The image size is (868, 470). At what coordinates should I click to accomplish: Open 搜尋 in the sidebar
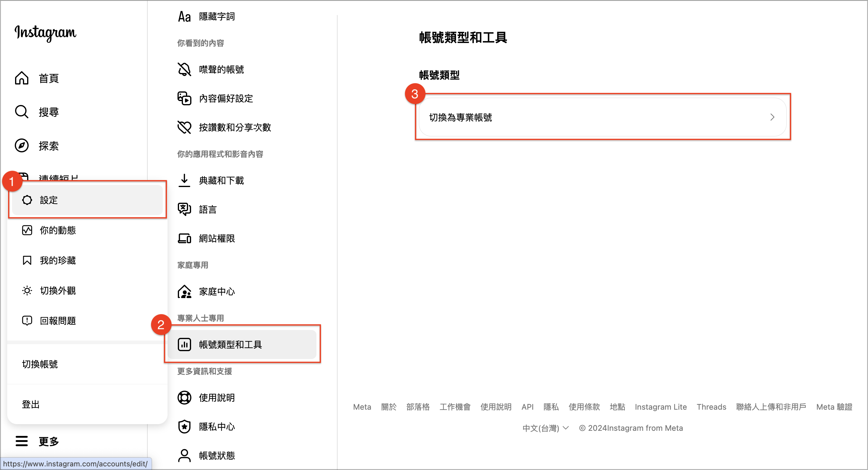pyautogui.click(x=49, y=112)
